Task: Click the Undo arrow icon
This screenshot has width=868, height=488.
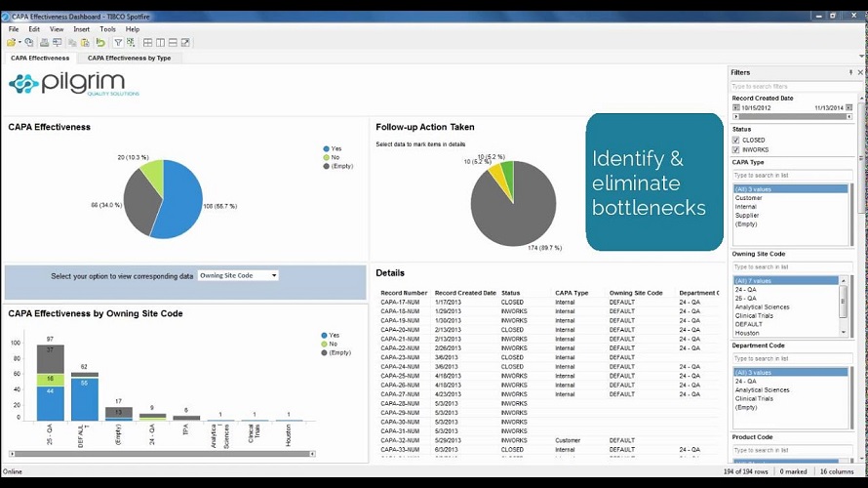Action: pos(100,43)
